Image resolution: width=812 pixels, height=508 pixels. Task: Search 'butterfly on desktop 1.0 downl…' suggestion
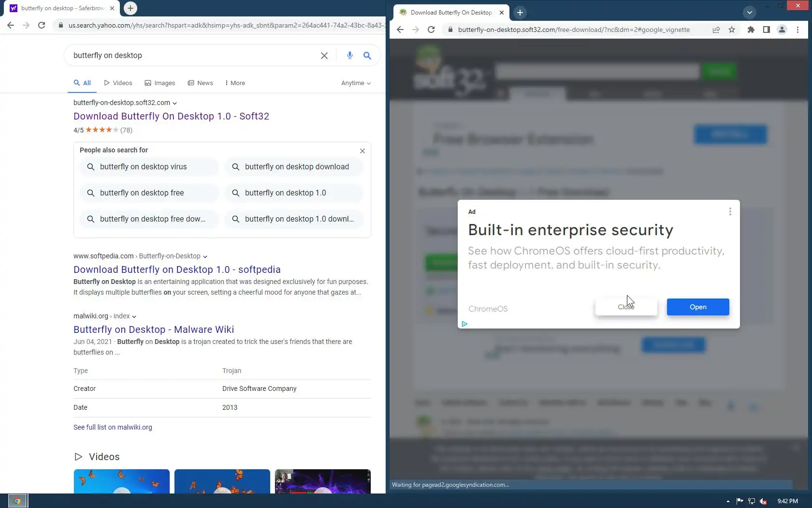click(294, 219)
